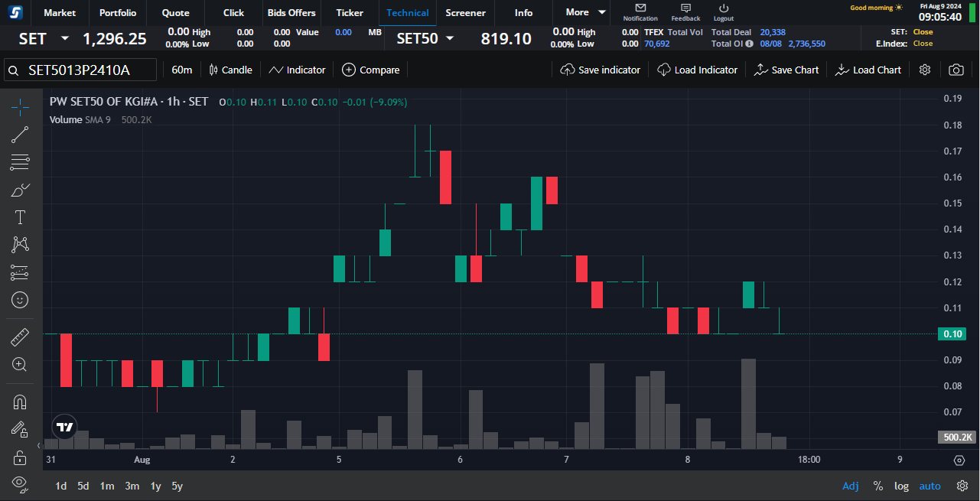The image size is (980, 501).
Task: Select the Text annotation tool
Action: [x=20, y=217]
